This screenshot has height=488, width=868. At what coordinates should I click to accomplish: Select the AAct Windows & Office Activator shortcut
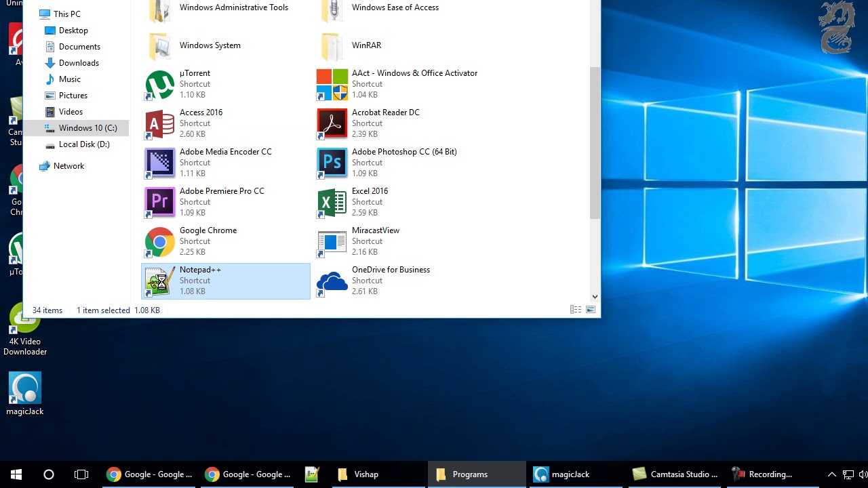point(398,84)
